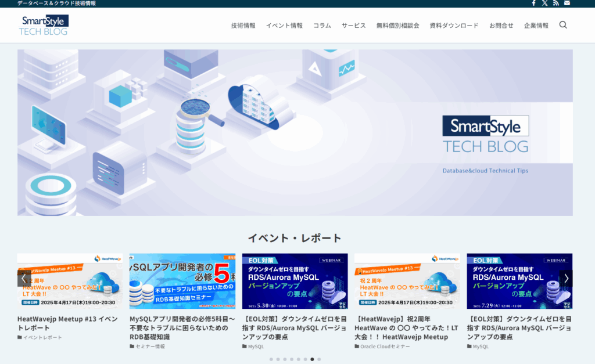Open the Facebook icon in the top bar
595x364 pixels.
point(533,3)
